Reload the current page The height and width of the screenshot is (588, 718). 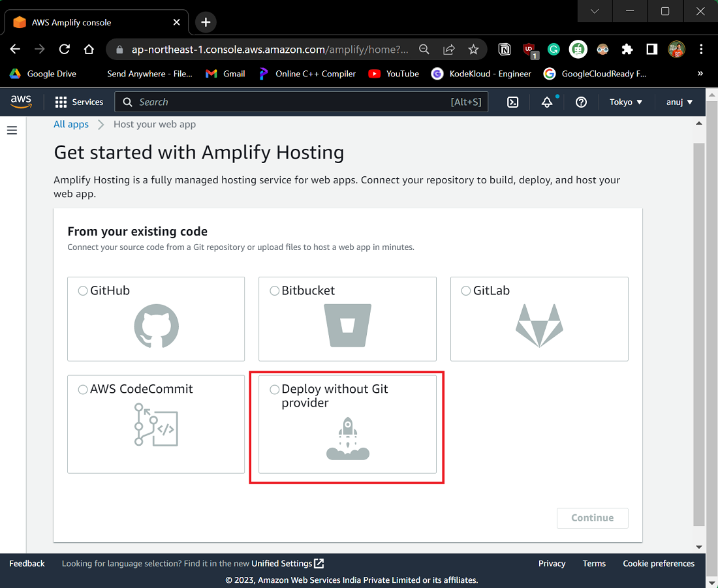click(65, 49)
